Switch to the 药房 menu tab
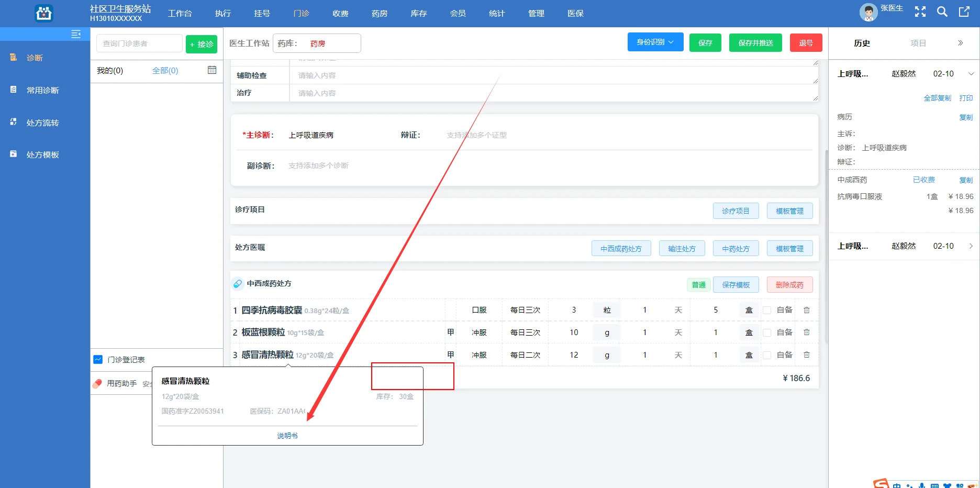The height and width of the screenshot is (488, 980). pos(379,13)
